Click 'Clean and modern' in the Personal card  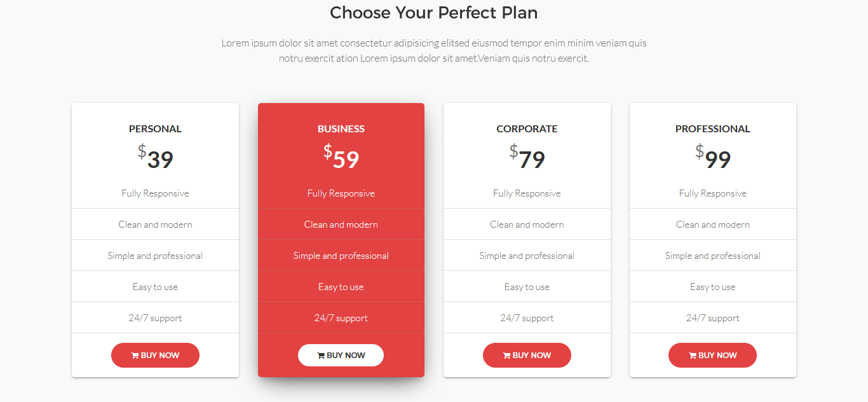155,225
